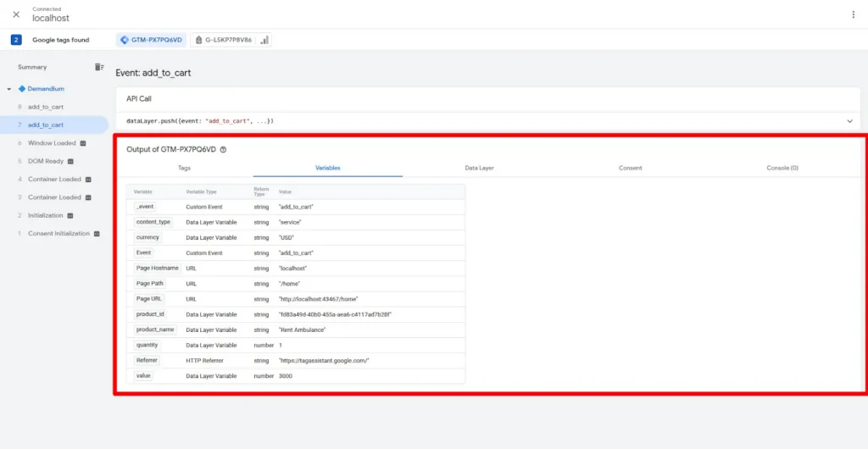Viewport: 868px width, 449px height.
Task: Click the dataLayer.push code line
Action: [200, 120]
